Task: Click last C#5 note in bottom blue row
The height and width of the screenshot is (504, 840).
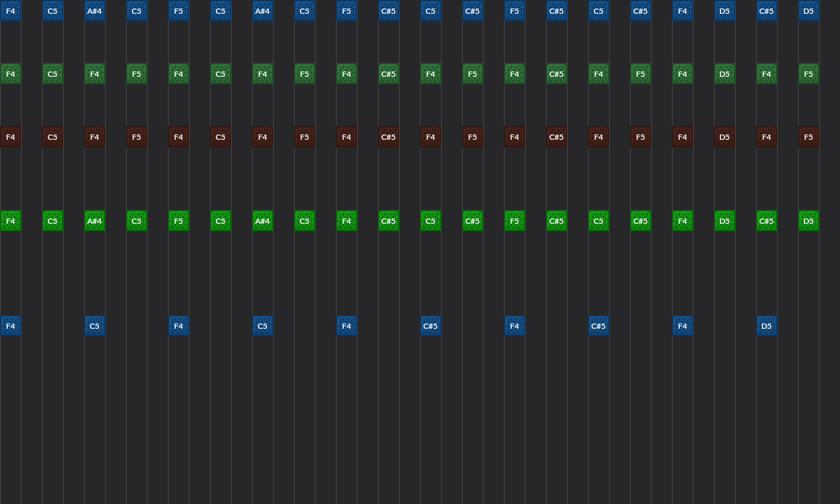Action: click(598, 326)
